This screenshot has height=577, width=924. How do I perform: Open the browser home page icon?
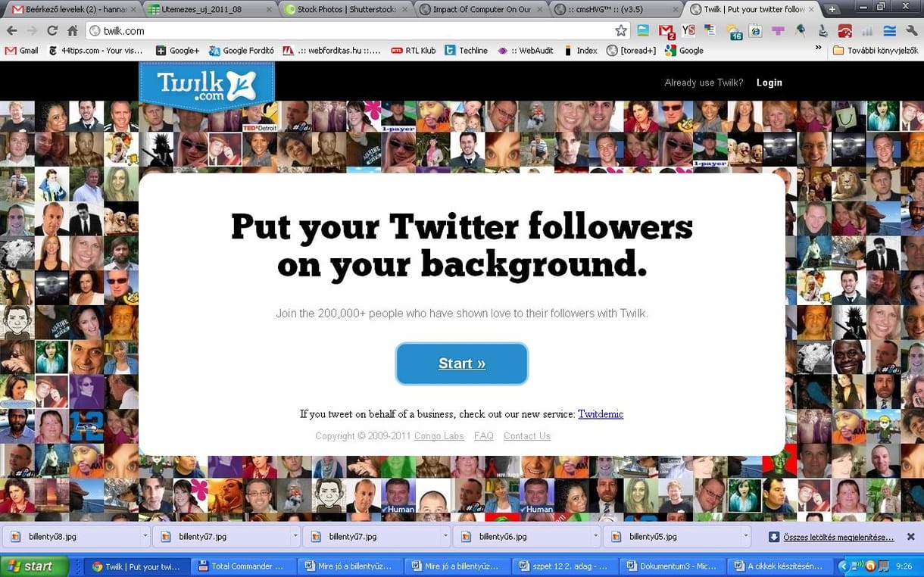click(x=72, y=31)
